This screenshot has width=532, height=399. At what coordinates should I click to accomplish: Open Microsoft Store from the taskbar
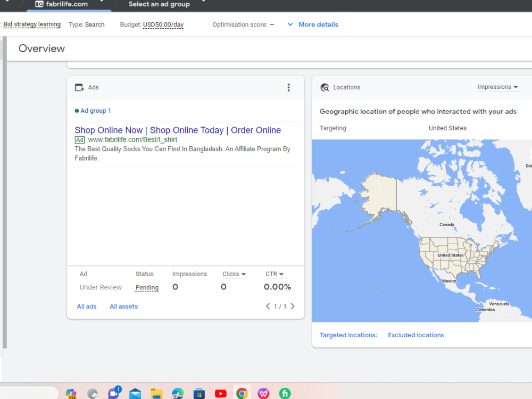(x=199, y=394)
